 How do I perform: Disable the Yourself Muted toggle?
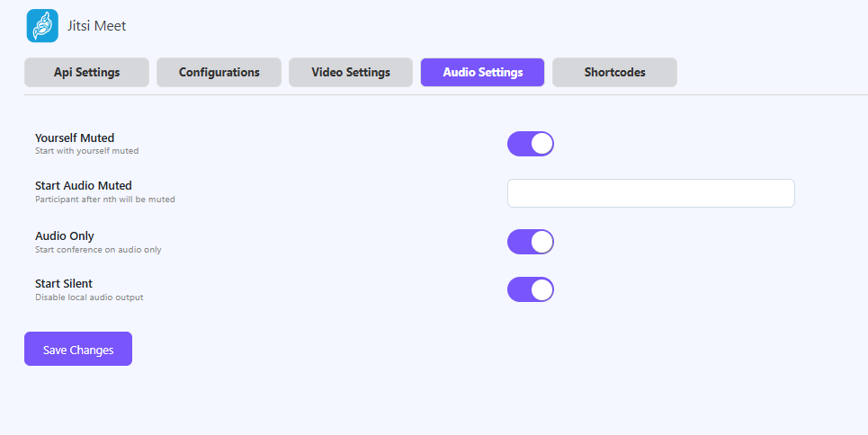(531, 144)
